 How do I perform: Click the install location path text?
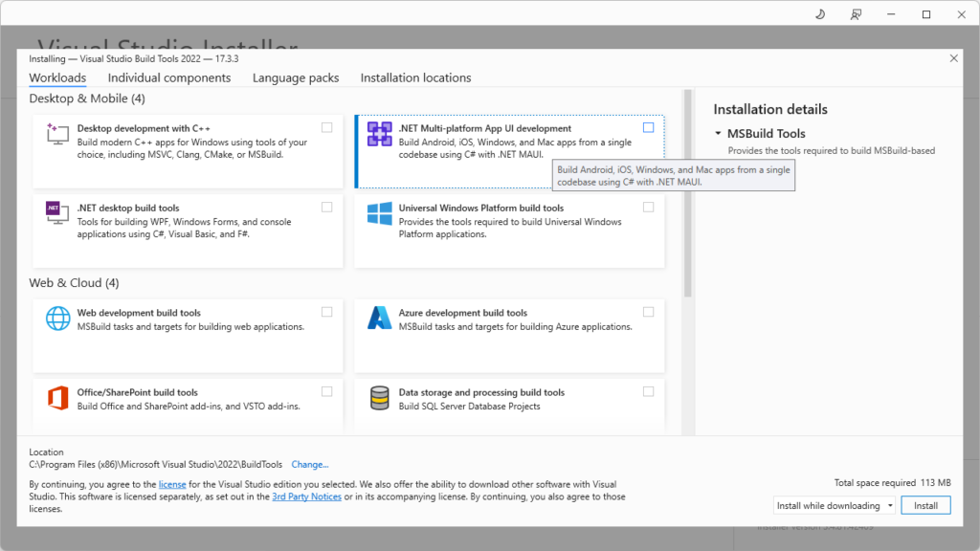click(x=156, y=464)
